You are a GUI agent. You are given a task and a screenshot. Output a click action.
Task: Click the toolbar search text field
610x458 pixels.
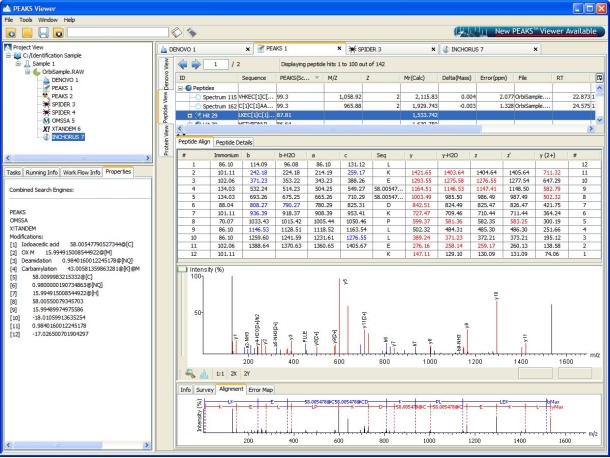click(118, 32)
